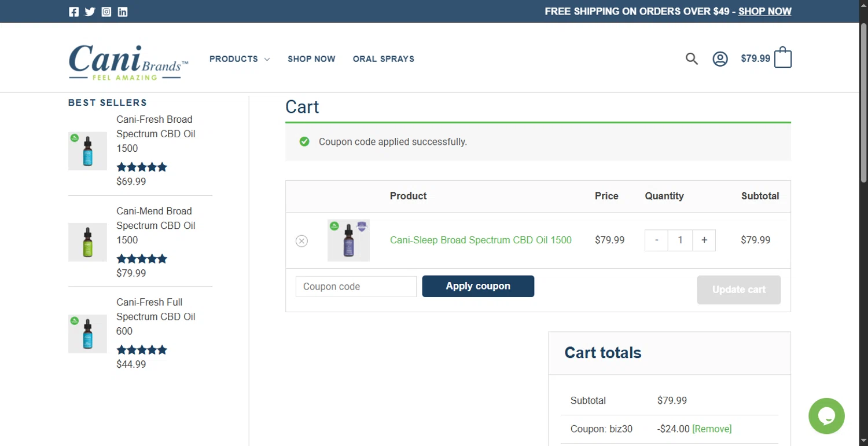Click the $69.99 price in Best Sellers
868x446 pixels.
131,181
